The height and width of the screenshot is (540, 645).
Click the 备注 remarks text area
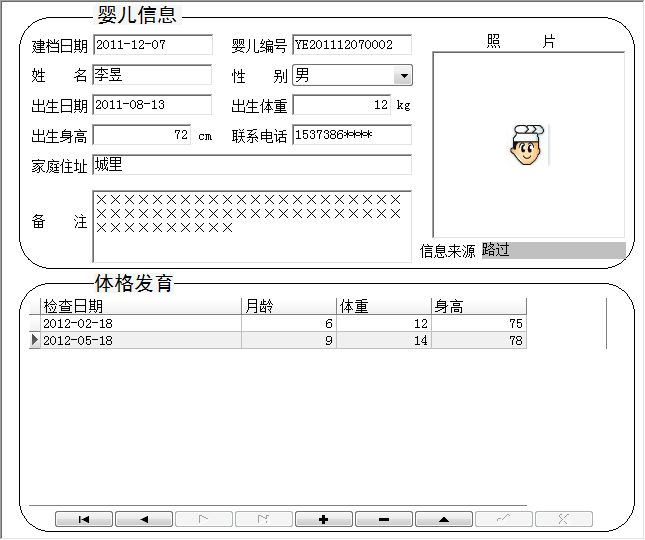[251, 226]
